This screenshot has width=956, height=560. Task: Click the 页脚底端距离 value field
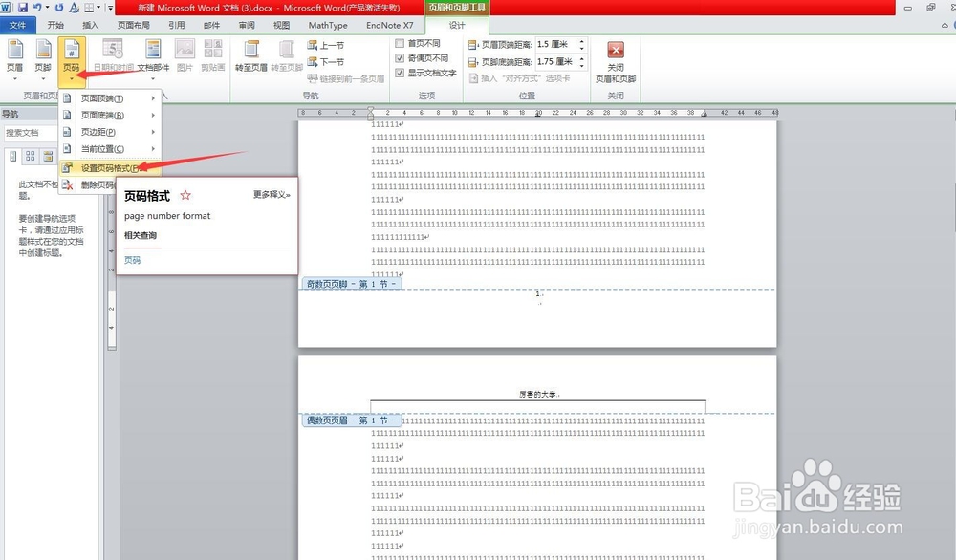[x=556, y=61]
